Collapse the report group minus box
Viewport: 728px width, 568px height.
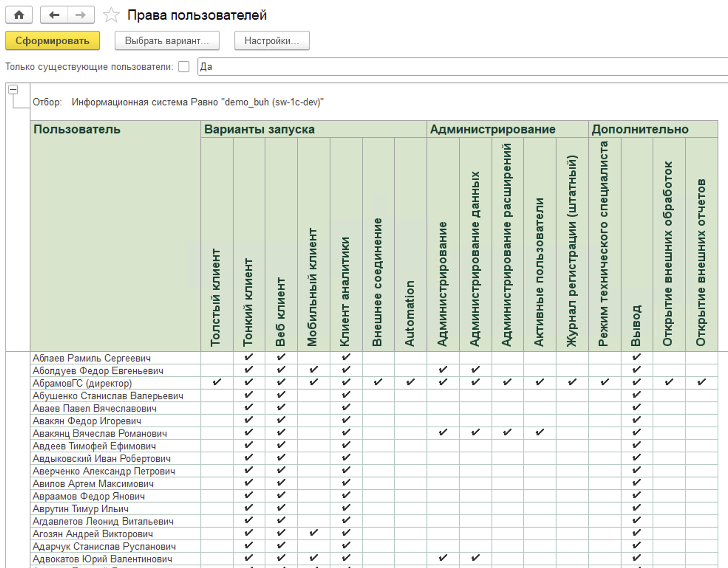(13, 89)
